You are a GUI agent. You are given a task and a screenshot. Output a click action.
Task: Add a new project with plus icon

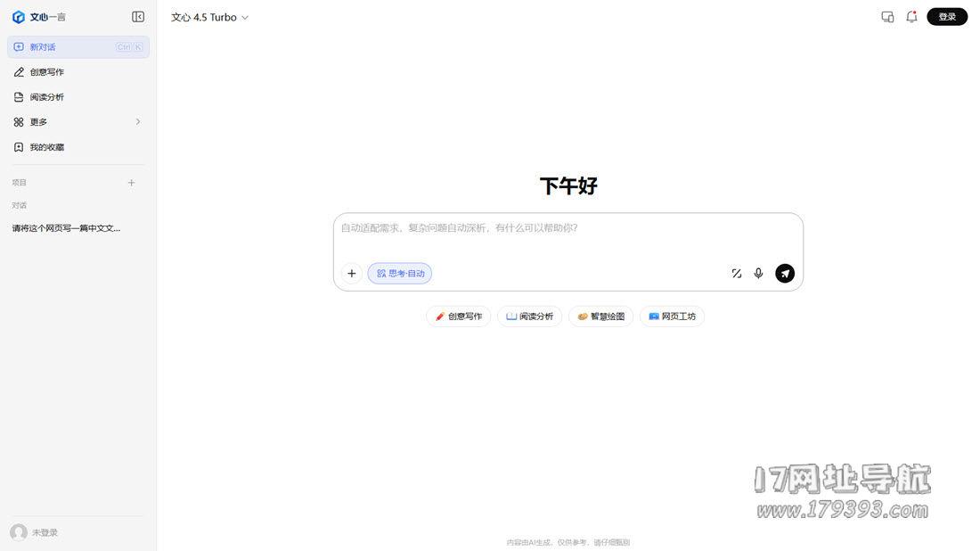point(132,183)
